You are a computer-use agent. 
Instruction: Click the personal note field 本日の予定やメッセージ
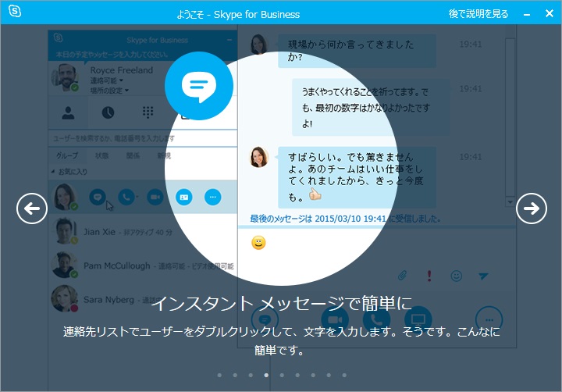[112, 55]
